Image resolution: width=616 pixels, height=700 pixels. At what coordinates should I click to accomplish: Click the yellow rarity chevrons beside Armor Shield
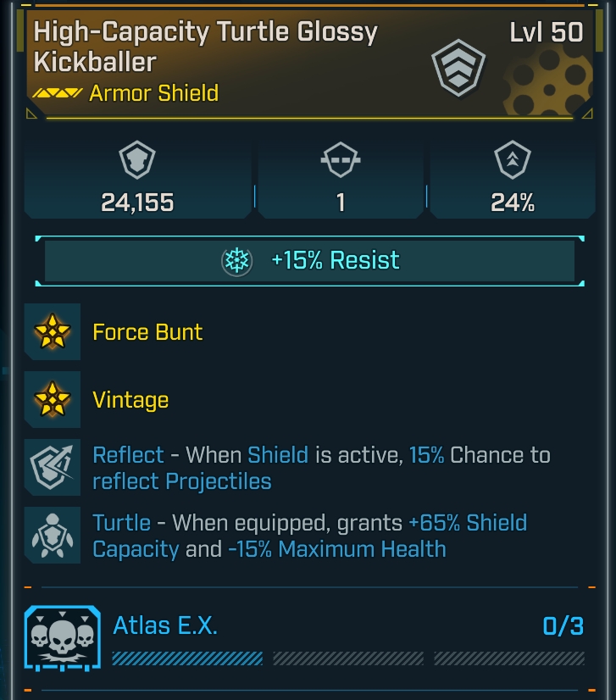[58, 93]
